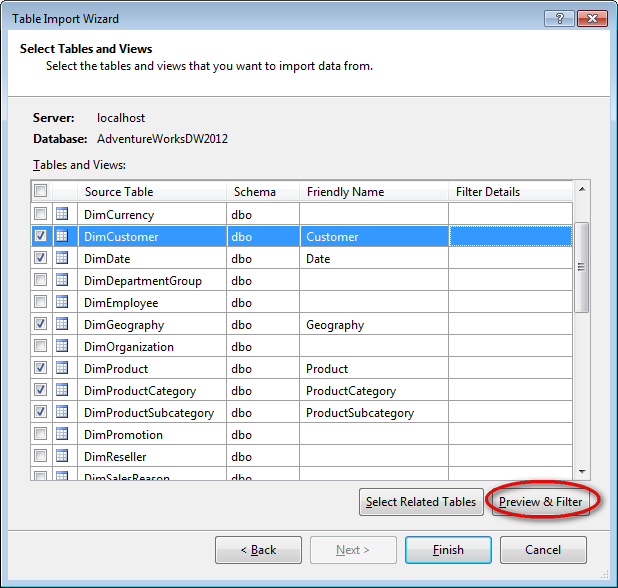Click the table icon beside DimDate
618x588 pixels.
(x=62, y=258)
